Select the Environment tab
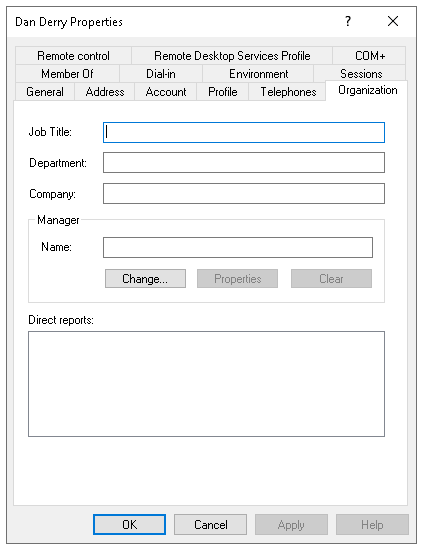The width and height of the screenshot is (423, 547). (258, 74)
